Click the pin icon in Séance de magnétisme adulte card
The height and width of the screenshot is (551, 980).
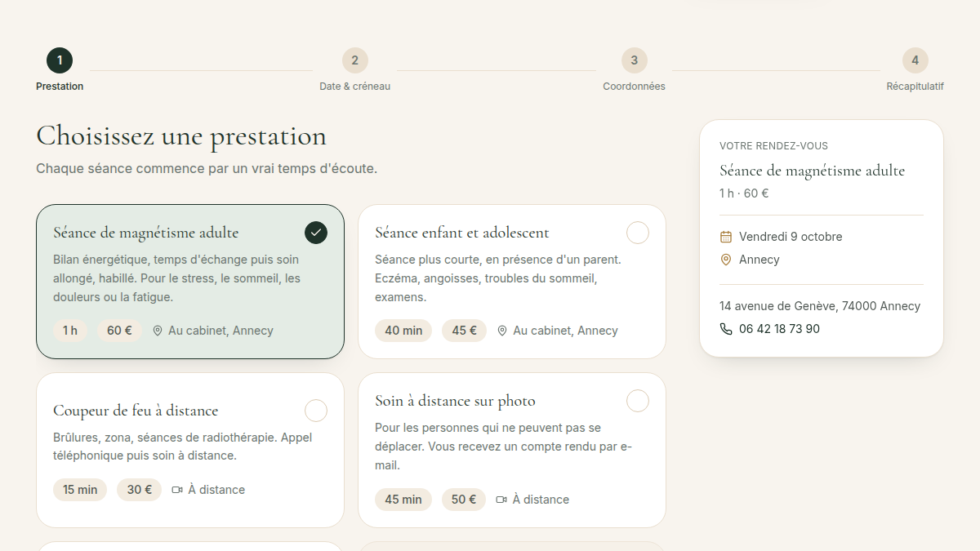click(158, 331)
